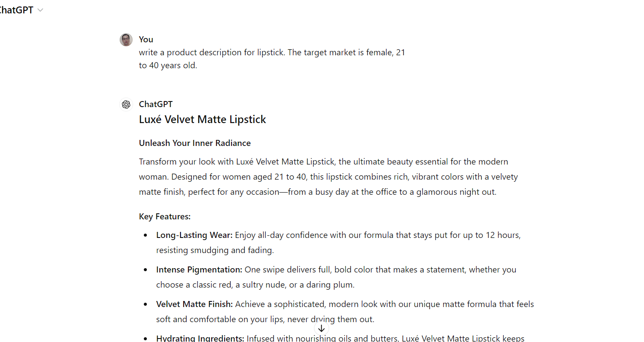Click the bullet point before Velvet Matte Finish
Viewport: 644px width, 342px height.
(146, 304)
